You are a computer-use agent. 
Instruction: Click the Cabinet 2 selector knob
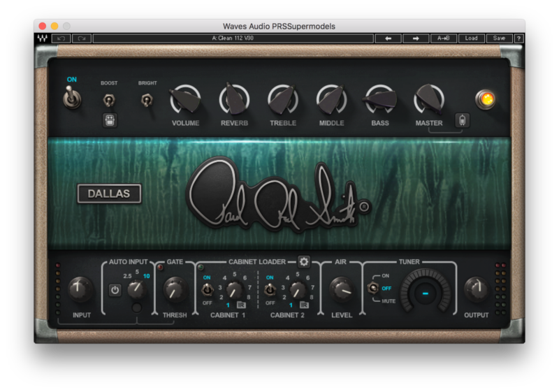click(298, 290)
